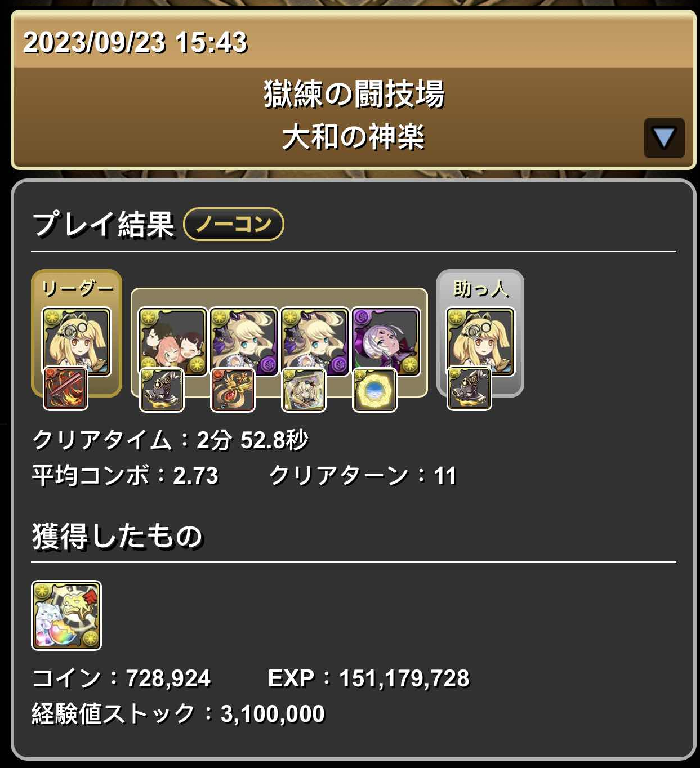700x768 pixels.
Task: Tap the dark witch assist under helper
Action: click(469, 389)
